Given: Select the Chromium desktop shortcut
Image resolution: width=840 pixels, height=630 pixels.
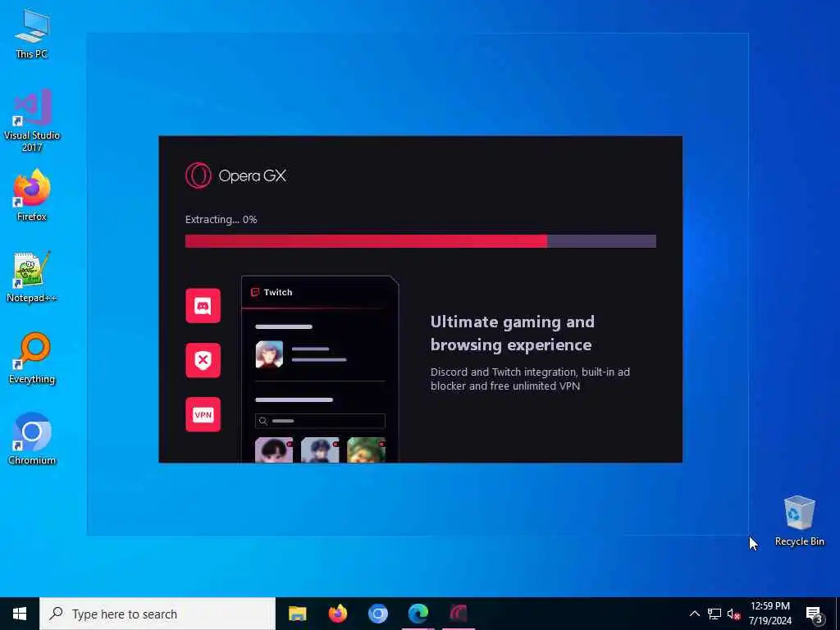Looking at the screenshot, I should (x=32, y=439).
